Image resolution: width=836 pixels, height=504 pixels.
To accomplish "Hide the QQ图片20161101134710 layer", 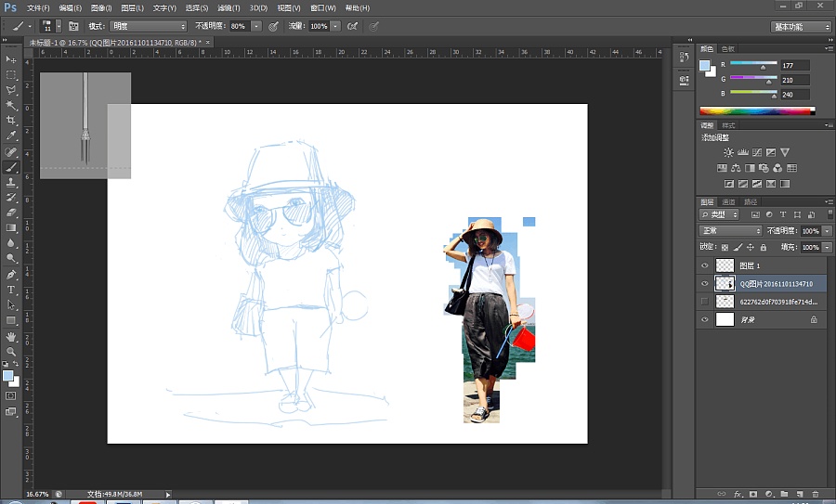I will [705, 283].
